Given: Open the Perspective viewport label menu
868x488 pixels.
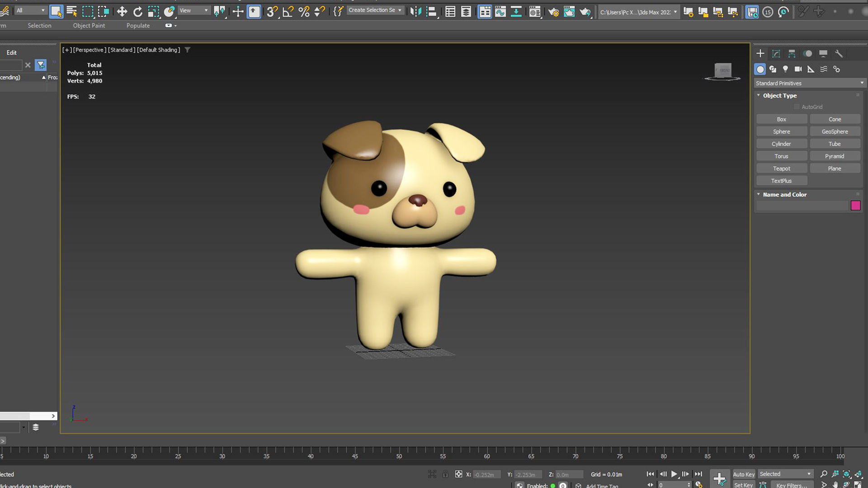Looking at the screenshot, I should coord(90,50).
